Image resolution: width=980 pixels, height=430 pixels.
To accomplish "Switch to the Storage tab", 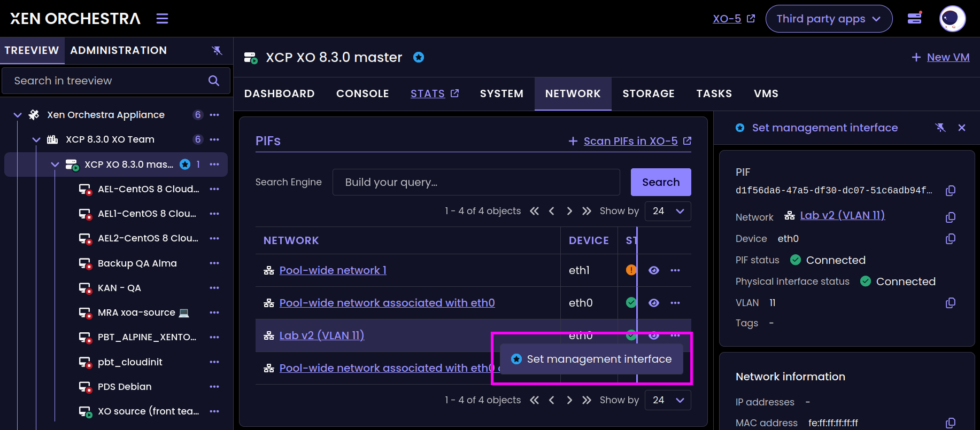I will pos(649,94).
